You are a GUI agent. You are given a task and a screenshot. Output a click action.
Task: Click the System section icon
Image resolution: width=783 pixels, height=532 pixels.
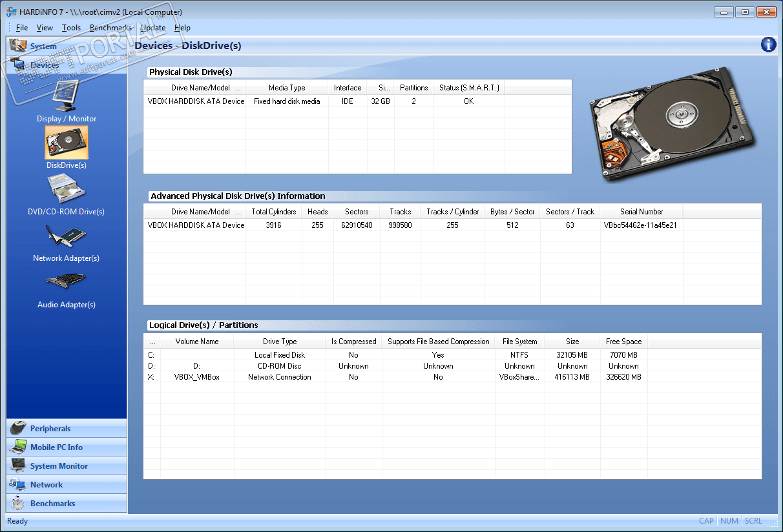click(x=18, y=46)
